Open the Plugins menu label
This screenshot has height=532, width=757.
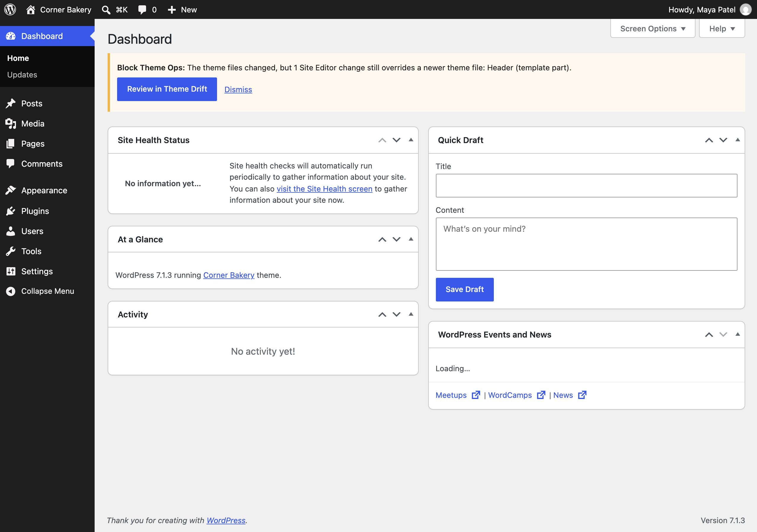(35, 211)
